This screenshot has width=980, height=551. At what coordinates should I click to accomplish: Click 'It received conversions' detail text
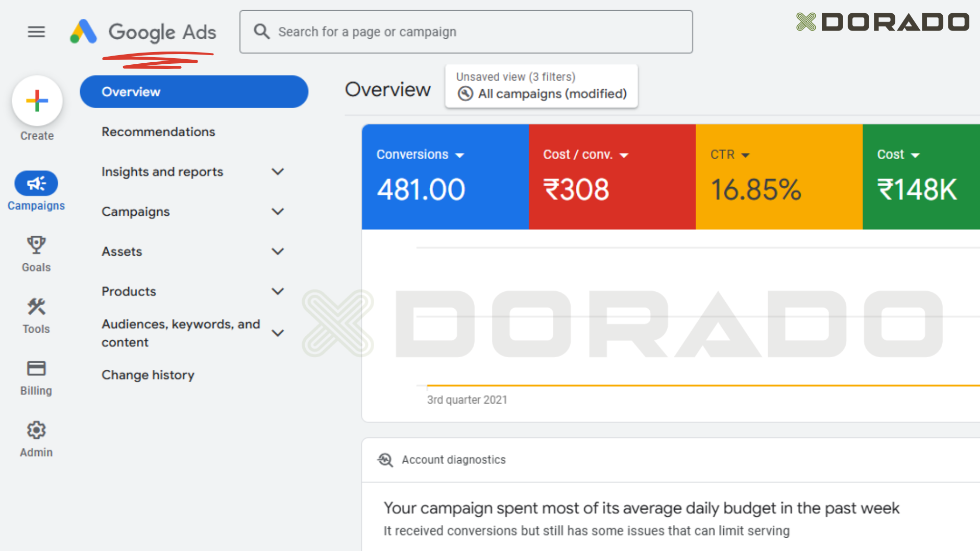[586, 531]
